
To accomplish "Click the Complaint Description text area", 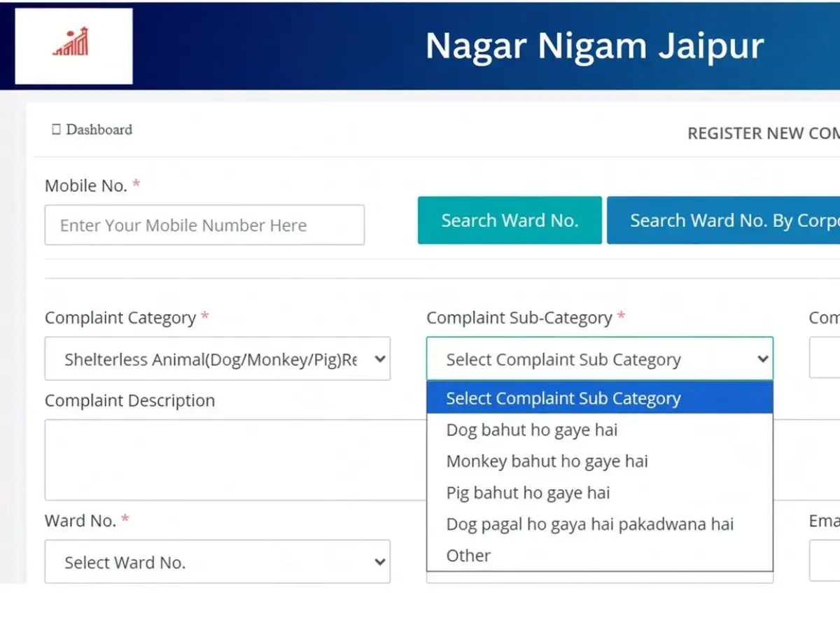I will tap(235, 460).
